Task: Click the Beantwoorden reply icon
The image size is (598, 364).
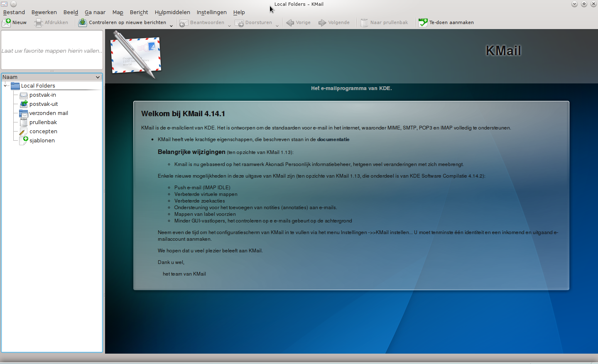Action: tap(184, 23)
